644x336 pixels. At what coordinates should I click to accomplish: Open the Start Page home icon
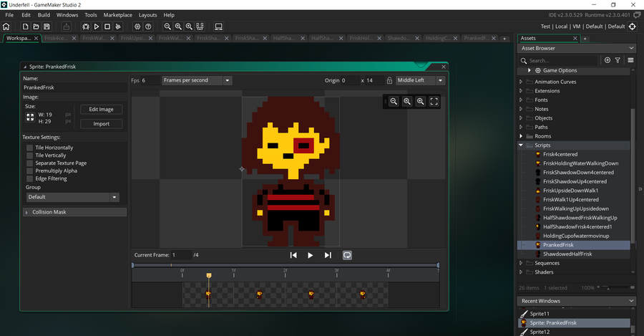click(6, 27)
